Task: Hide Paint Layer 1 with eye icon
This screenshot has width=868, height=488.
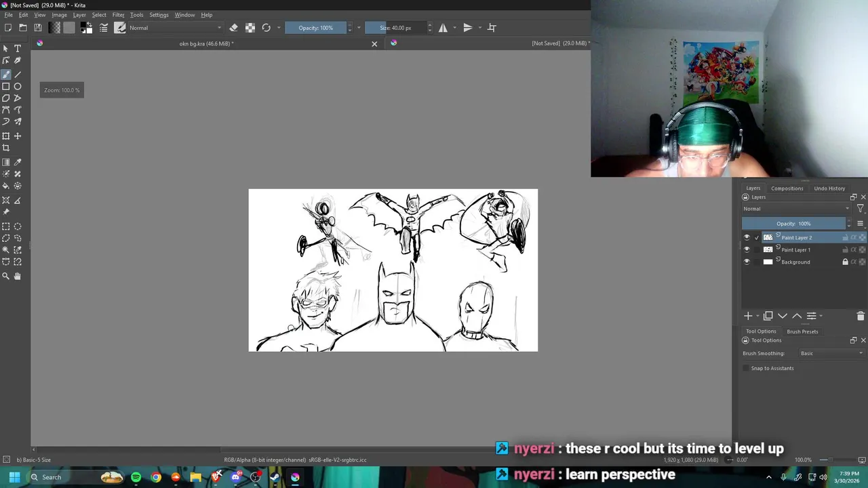Action: pos(747,249)
